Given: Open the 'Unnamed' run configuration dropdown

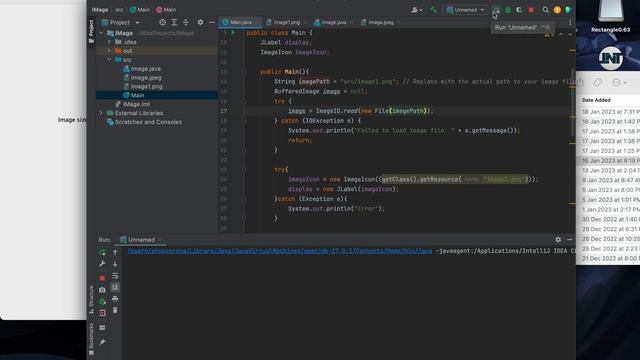Looking at the screenshot, I should coord(465,10).
